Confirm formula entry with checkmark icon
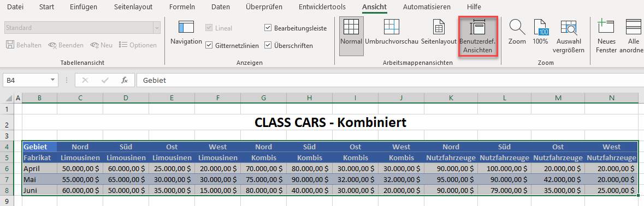Viewport: 644px width, 206px height. [x=105, y=80]
